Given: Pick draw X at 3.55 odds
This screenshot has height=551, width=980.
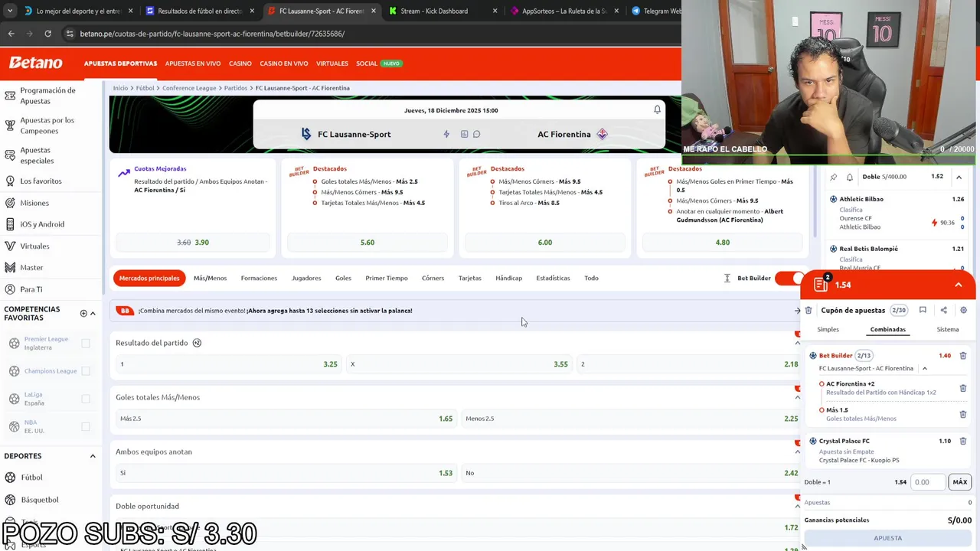Looking at the screenshot, I should (459, 364).
